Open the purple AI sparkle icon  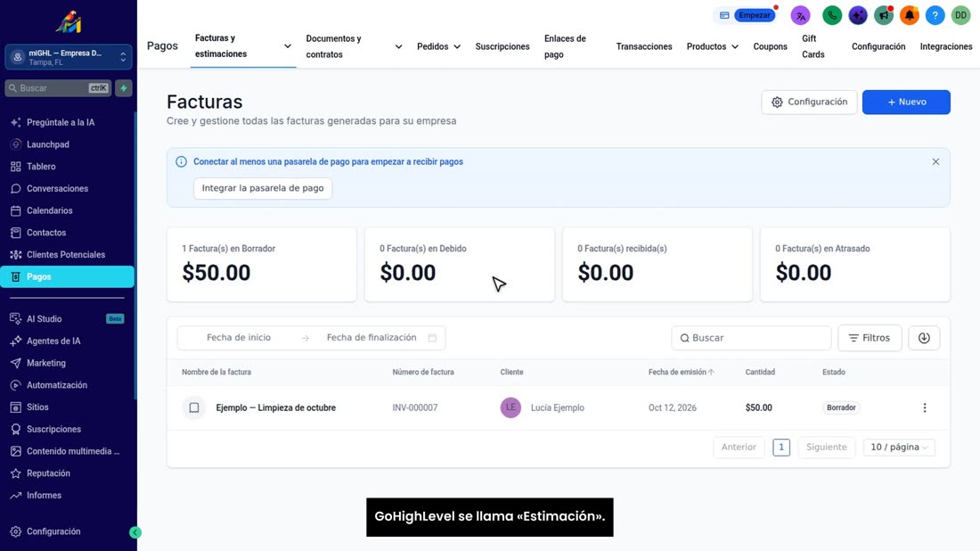pyautogui.click(x=857, y=16)
